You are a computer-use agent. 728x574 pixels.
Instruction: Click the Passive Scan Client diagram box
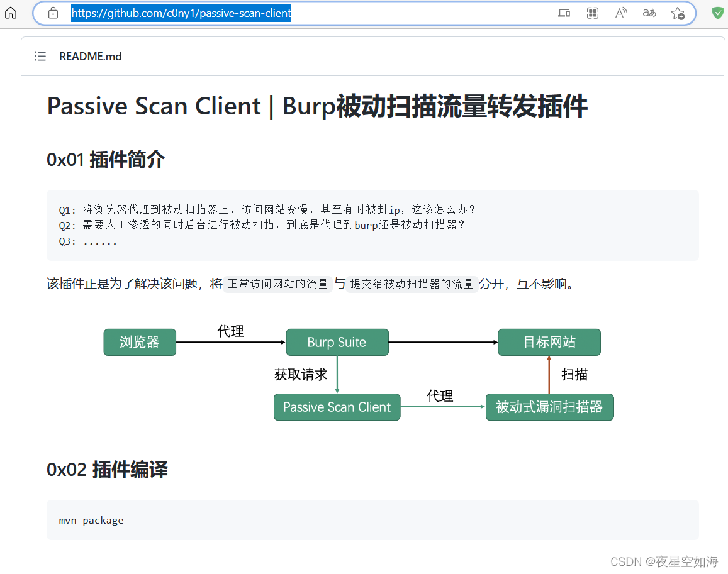[337, 407]
